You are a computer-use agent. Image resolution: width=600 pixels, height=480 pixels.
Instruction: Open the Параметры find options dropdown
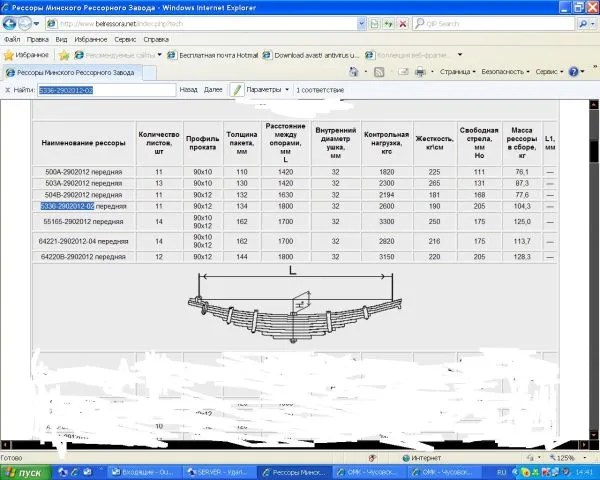pyautogui.click(x=267, y=90)
